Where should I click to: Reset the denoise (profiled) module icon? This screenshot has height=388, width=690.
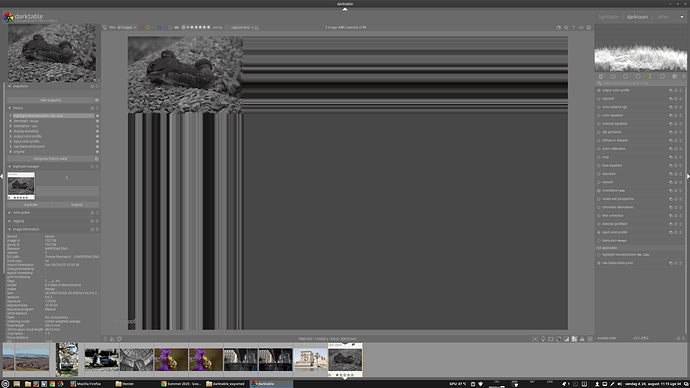(676, 224)
